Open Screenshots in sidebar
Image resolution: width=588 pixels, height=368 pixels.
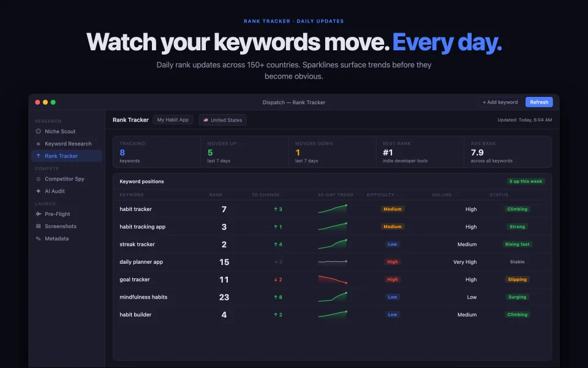click(66, 226)
